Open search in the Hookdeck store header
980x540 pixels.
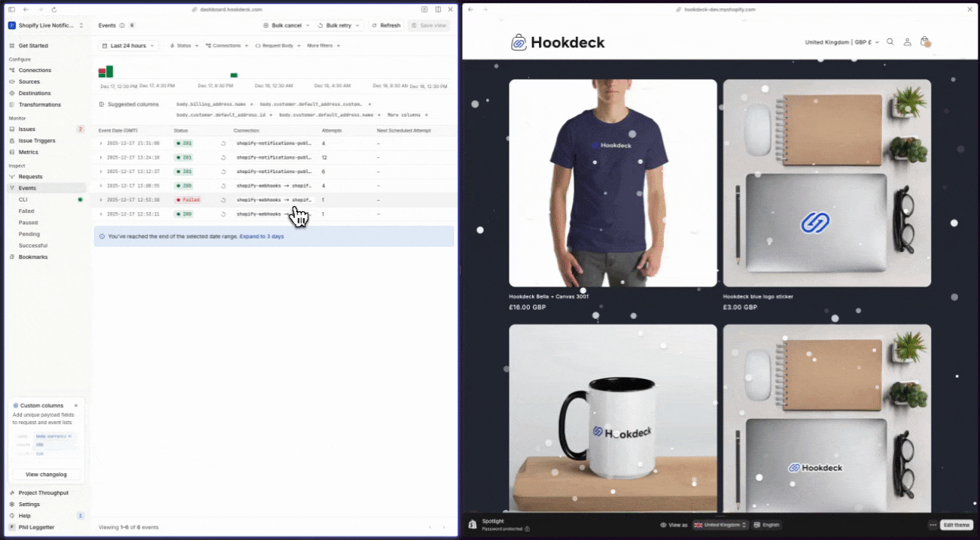coord(890,42)
